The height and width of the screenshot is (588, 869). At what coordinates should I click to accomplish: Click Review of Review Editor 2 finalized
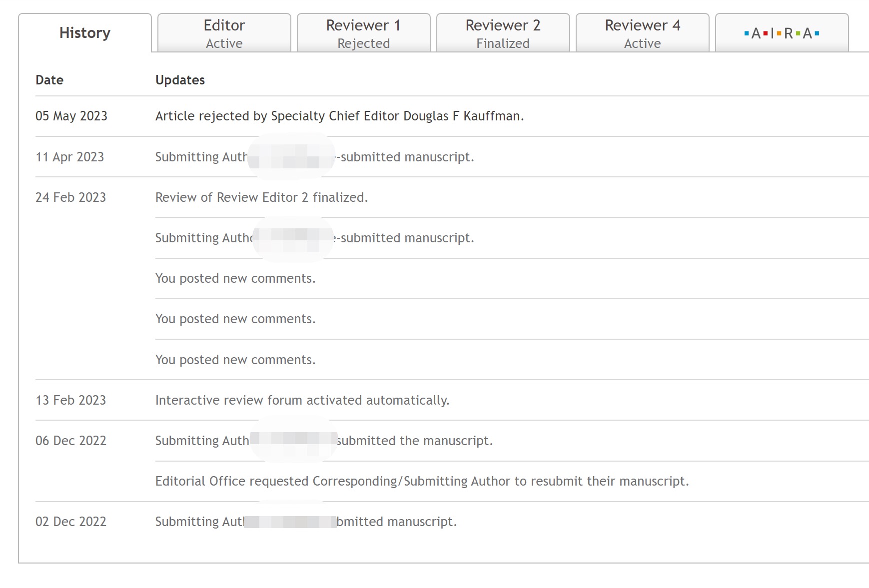(x=261, y=197)
